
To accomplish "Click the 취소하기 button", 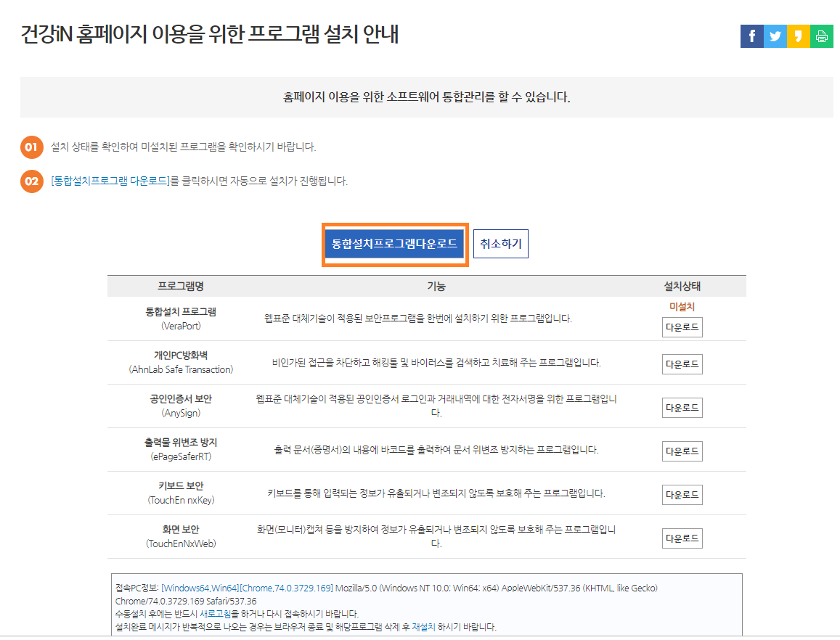I will pos(500,244).
